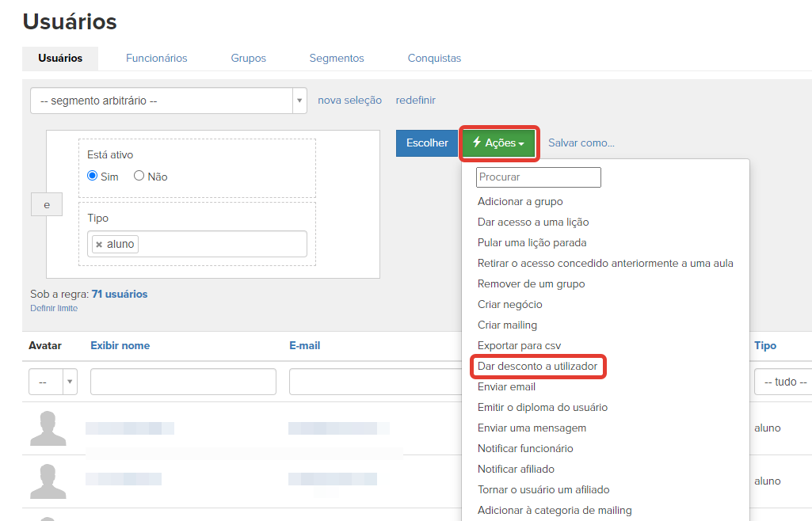
Task: Open the Tipo filter tudo dropdown
Action: 784,382
